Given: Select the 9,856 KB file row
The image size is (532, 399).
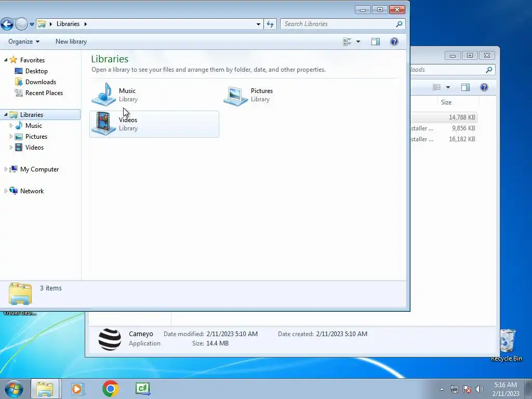Looking at the screenshot, I should [x=444, y=128].
